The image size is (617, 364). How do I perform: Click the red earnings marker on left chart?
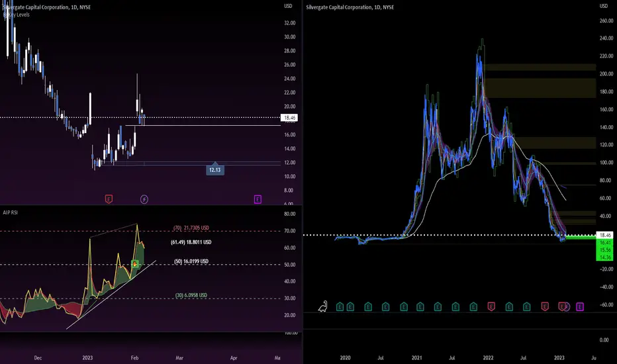(109, 199)
